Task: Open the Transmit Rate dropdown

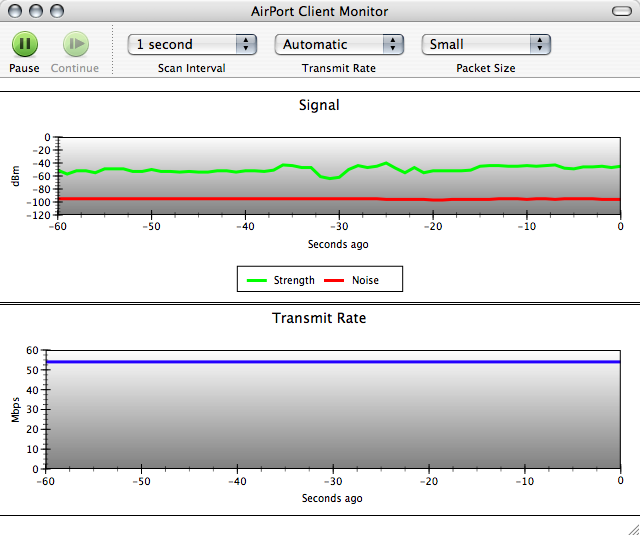Action: [x=339, y=44]
